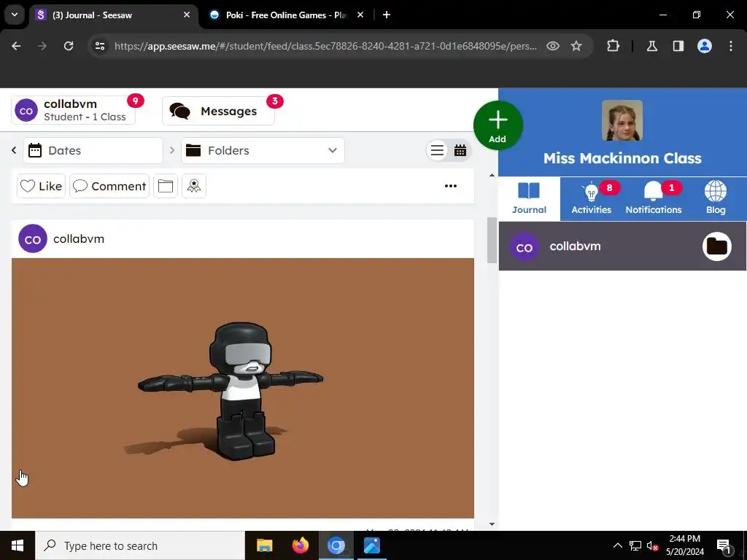The image size is (747, 560).
Task: Open File Explorer from taskbar
Action: click(264, 545)
